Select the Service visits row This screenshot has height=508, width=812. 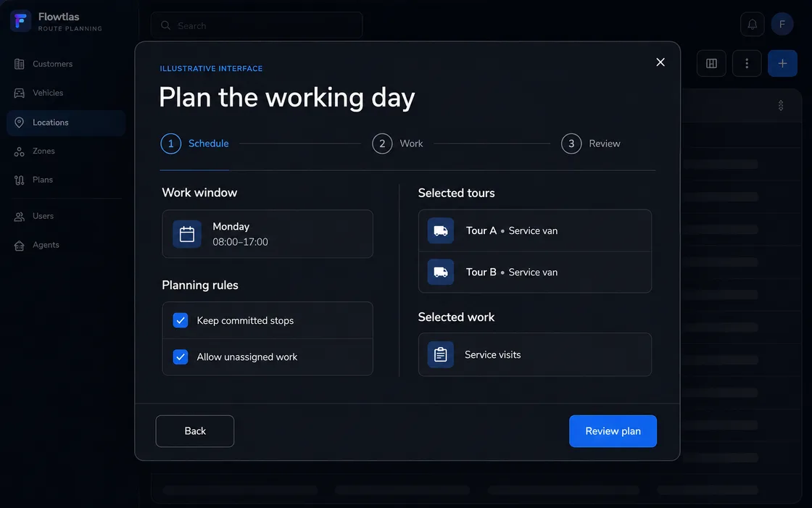pos(534,354)
